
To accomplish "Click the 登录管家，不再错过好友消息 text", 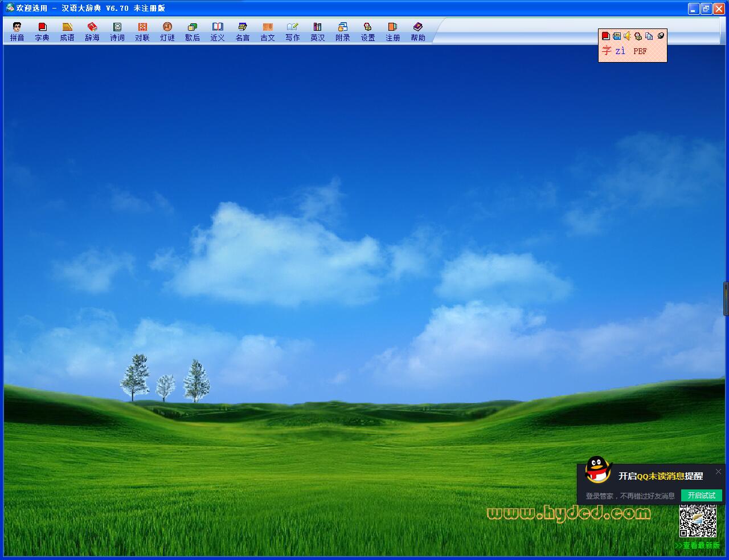I will pos(630,496).
